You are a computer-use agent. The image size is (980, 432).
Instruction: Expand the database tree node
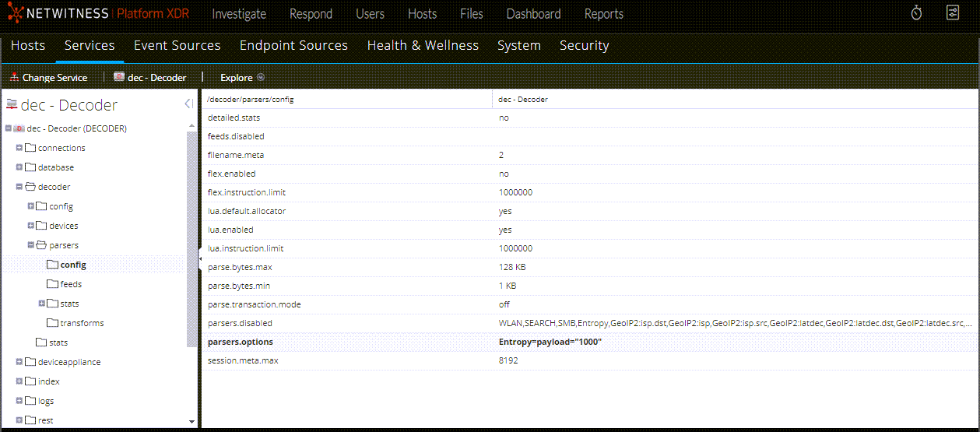19,167
